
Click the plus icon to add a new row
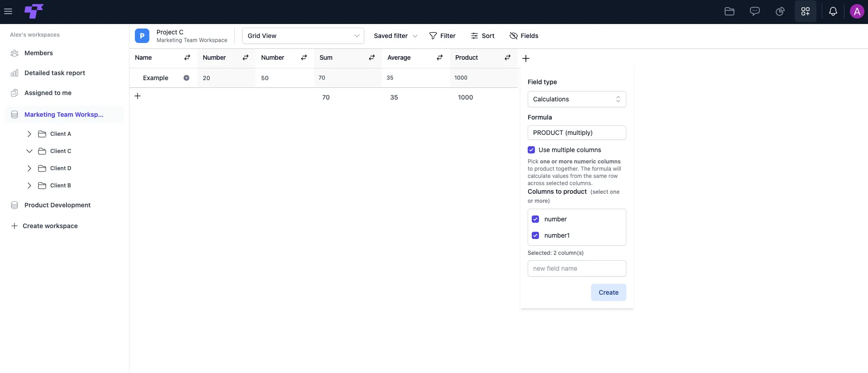point(138,96)
